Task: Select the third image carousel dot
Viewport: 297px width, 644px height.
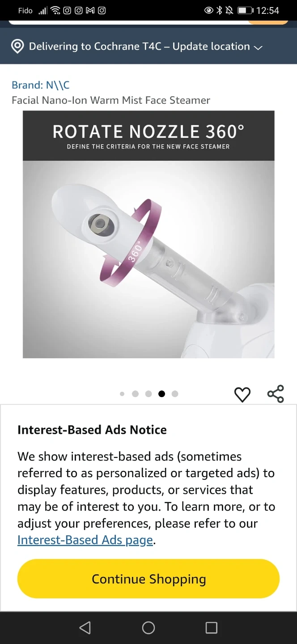Action: pyautogui.click(x=148, y=394)
